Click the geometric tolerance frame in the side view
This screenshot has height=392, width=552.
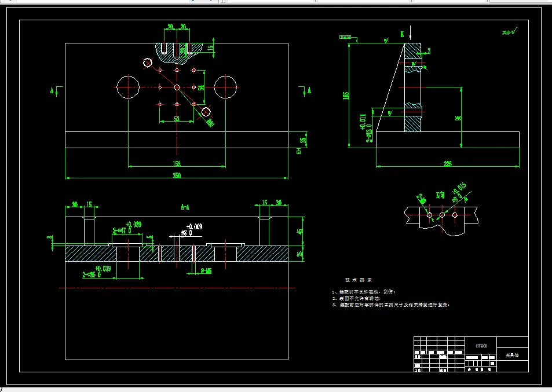[x=345, y=36]
